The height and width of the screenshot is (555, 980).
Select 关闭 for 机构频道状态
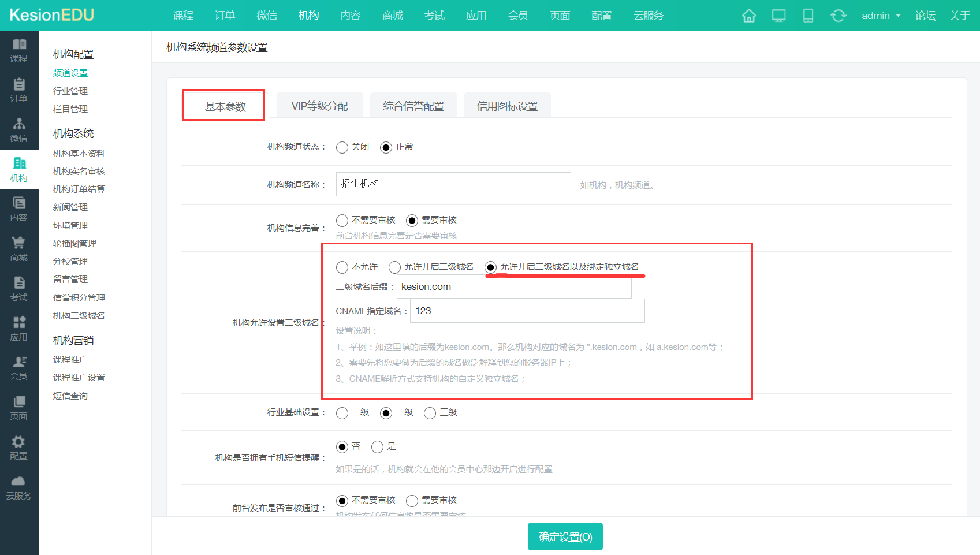click(x=341, y=147)
